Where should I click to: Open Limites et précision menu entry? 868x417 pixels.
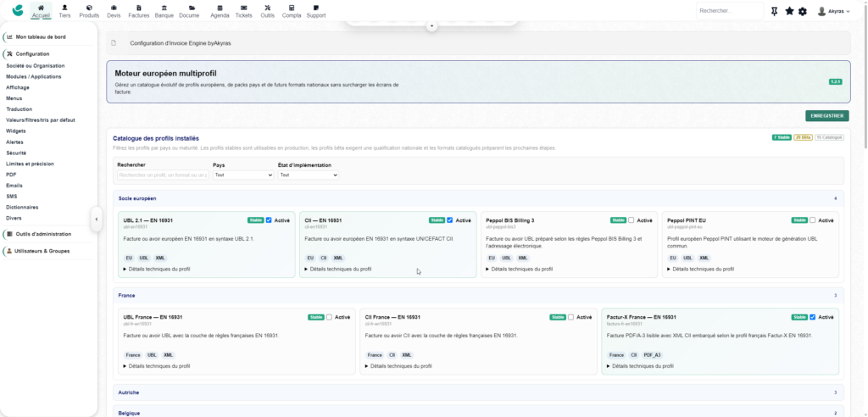click(x=30, y=164)
